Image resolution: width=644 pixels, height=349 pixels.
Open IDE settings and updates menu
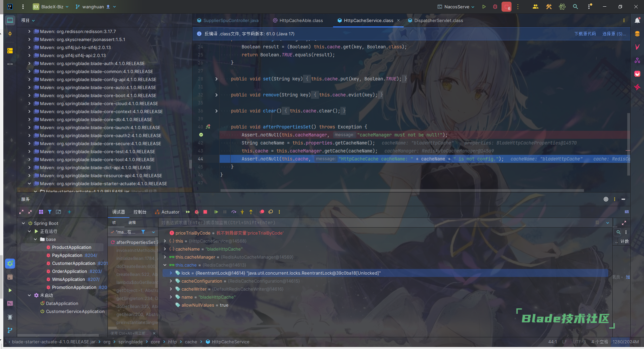click(590, 7)
